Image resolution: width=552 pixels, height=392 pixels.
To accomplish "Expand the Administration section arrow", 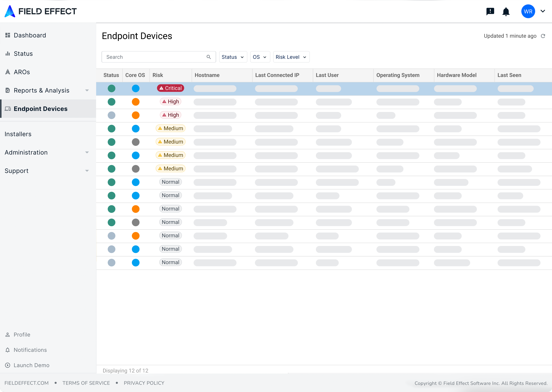I will pos(87,152).
